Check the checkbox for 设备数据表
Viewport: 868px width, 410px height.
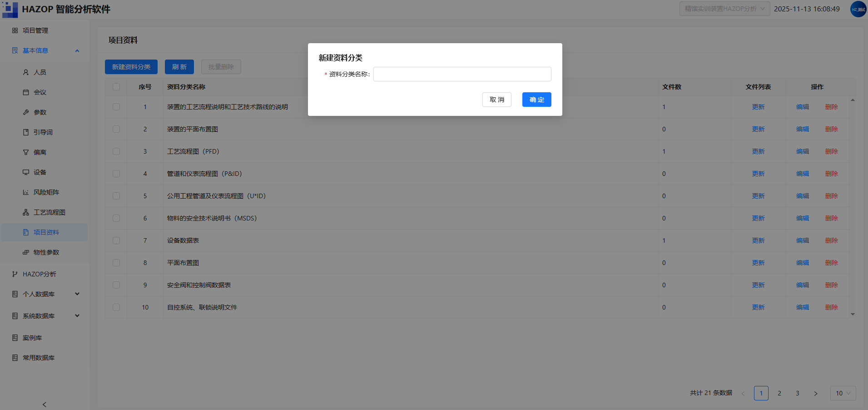[116, 240]
